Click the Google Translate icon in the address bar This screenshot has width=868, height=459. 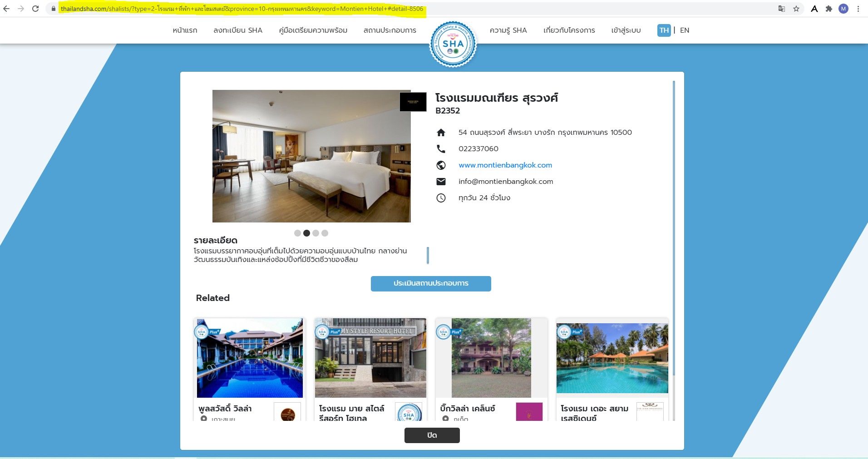click(782, 9)
